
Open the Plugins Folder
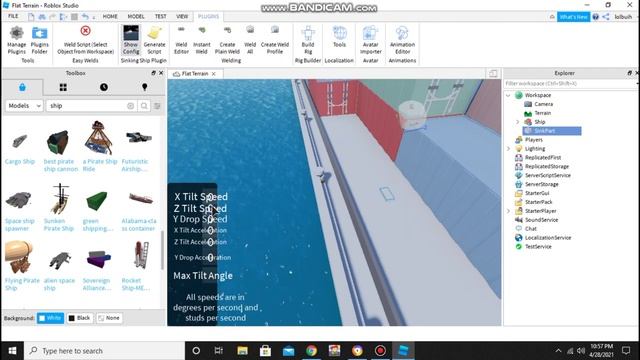40,40
